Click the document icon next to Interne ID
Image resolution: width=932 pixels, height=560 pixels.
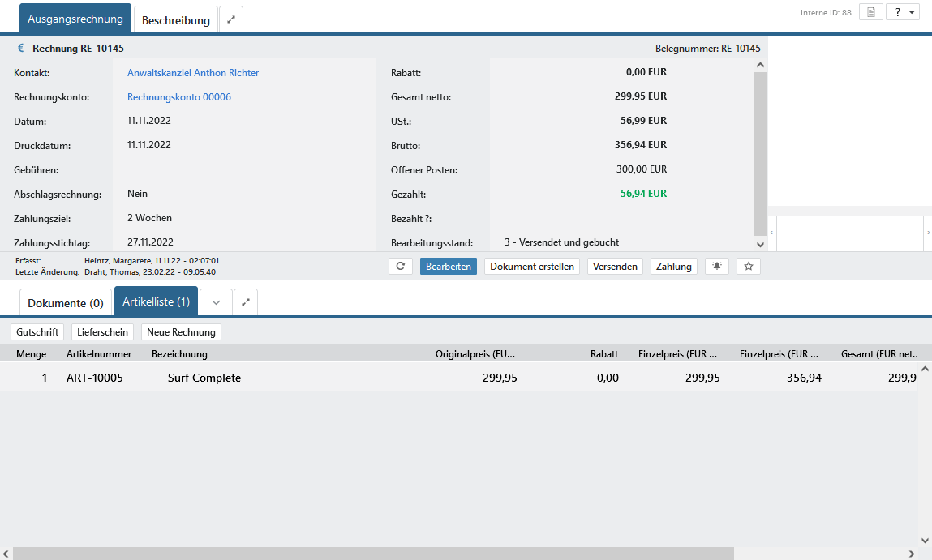[x=870, y=12]
